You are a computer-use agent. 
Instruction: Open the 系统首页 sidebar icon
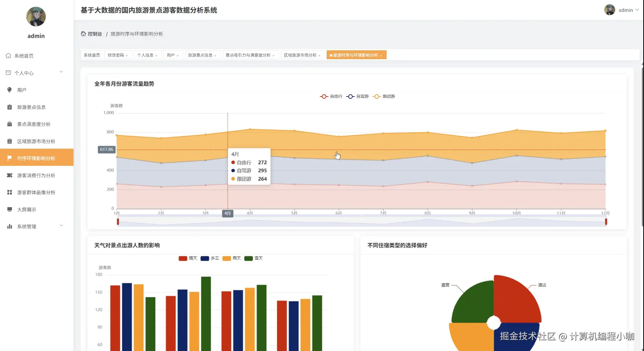click(x=9, y=56)
